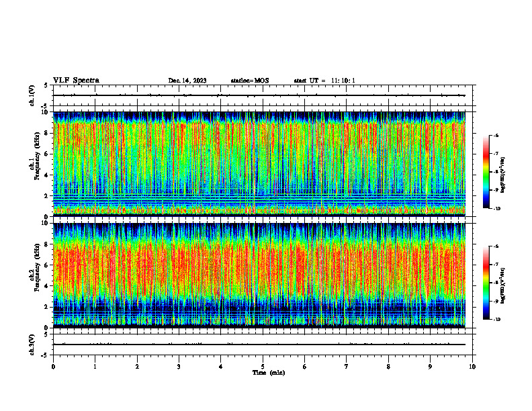532x411 pixels.
Task: Click the ch.2 "Frequency (kHz)" axis label
Action: pyautogui.click(x=37, y=268)
